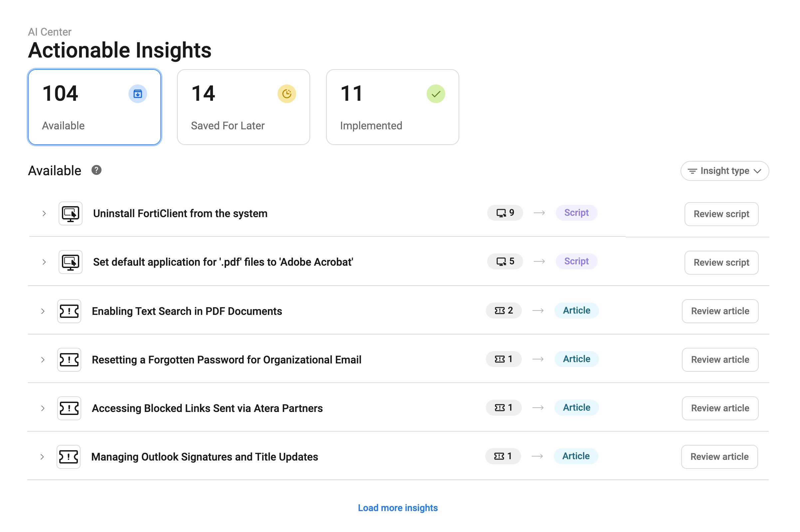Click title 'Accessing Blocked Links Sent via Atera Partners'

point(207,408)
